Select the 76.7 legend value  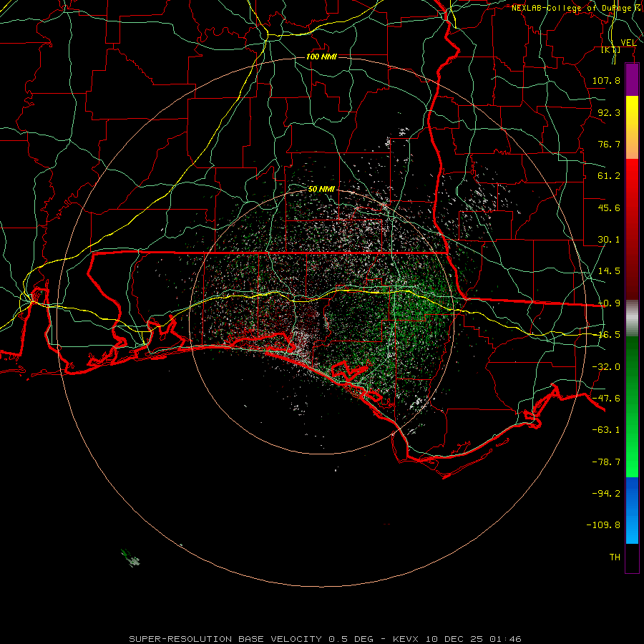(x=609, y=144)
